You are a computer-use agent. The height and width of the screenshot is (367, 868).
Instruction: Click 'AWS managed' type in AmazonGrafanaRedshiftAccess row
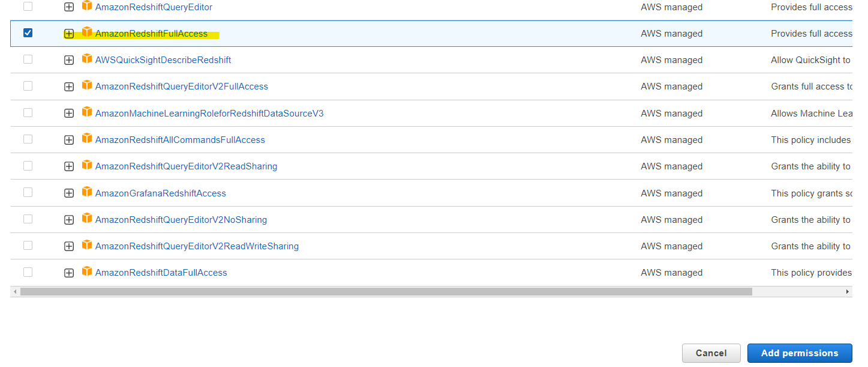671,193
